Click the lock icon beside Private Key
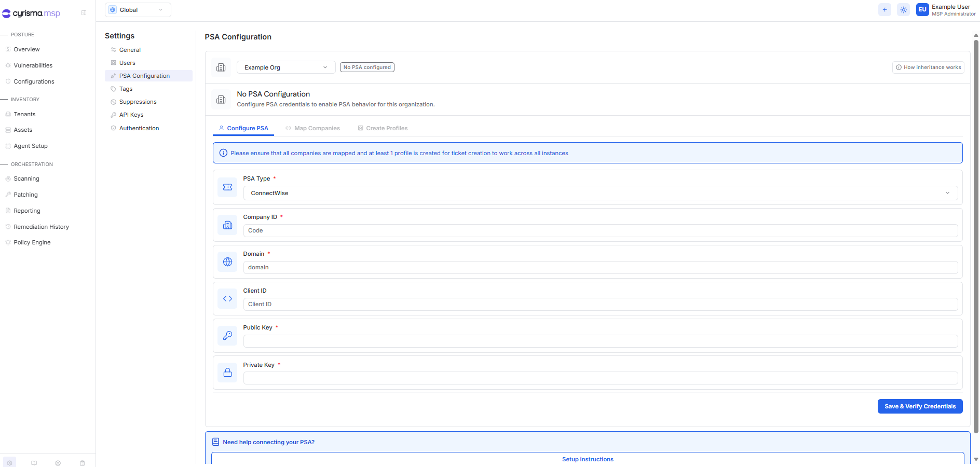Image resolution: width=980 pixels, height=467 pixels. 227,373
